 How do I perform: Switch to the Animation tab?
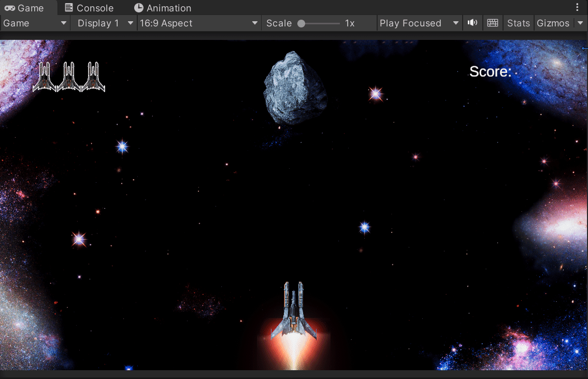(x=162, y=8)
